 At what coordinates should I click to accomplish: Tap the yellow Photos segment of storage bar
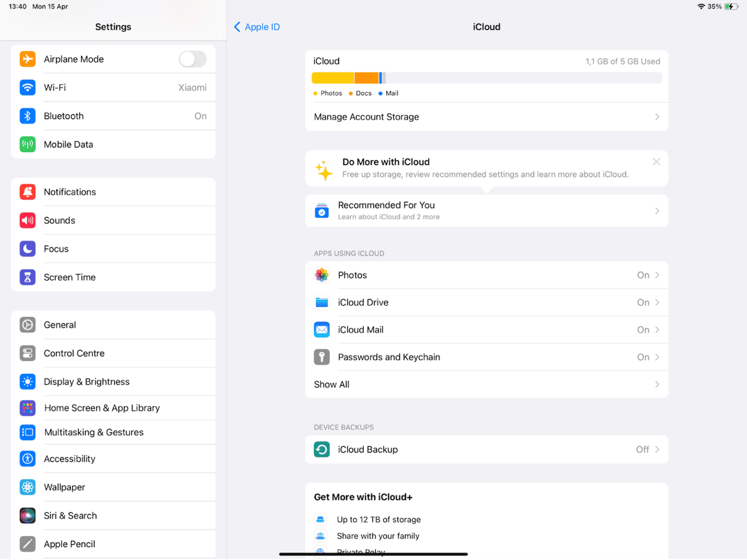coord(333,78)
